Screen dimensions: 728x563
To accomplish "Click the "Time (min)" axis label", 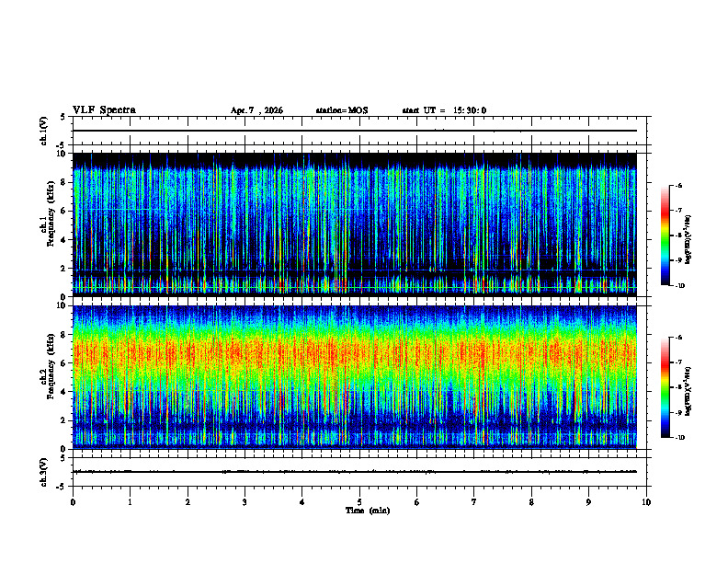I will click(x=368, y=511).
